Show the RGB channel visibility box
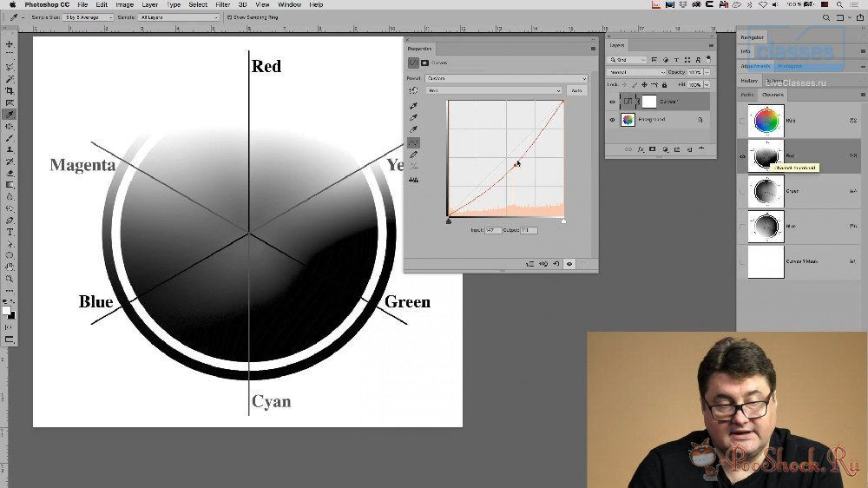 pyautogui.click(x=742, y=121)
